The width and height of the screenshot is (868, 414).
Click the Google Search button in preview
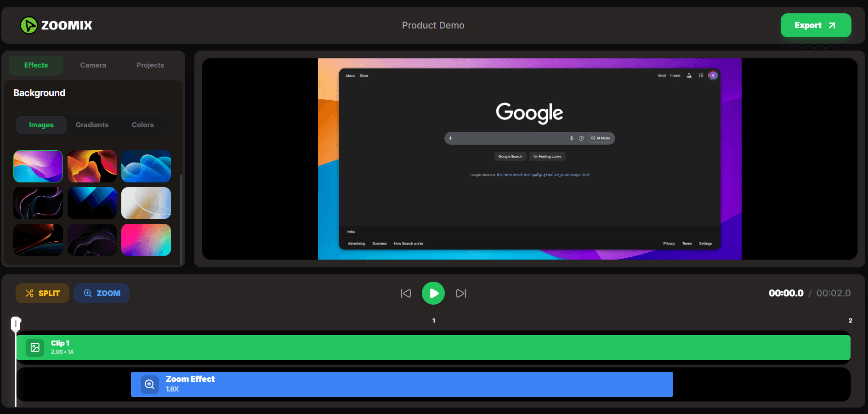(510, 156)
